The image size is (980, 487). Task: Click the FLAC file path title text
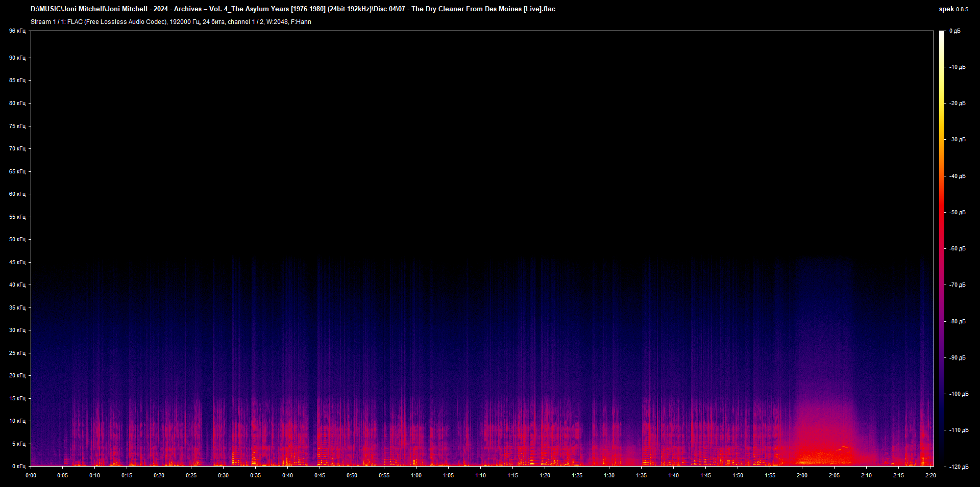tap(292, 9)
